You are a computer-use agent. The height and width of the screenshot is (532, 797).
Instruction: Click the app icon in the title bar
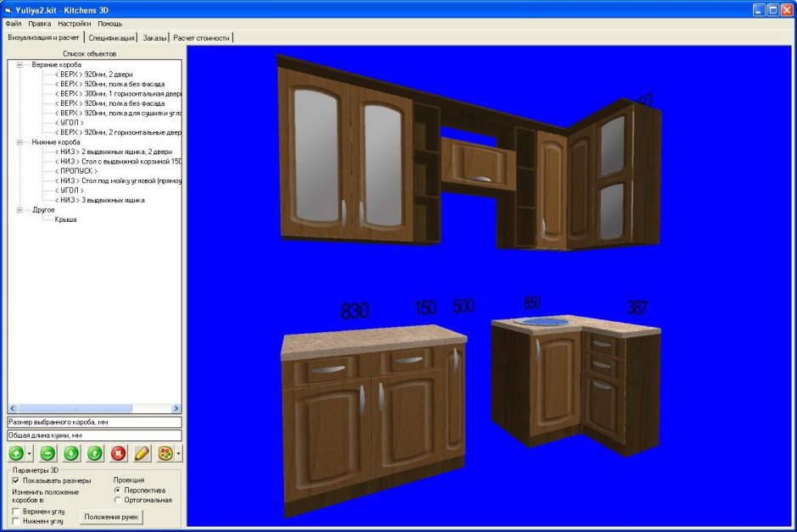8,9
